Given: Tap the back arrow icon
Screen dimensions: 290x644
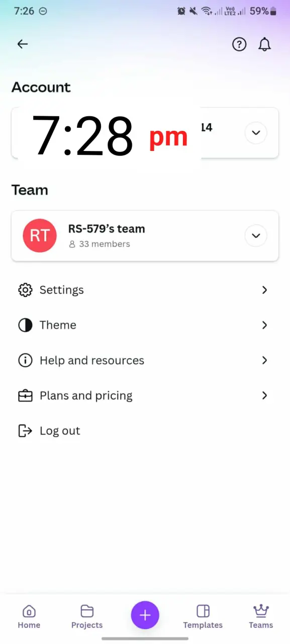Looking at the screenshot, I should (22, 44).
